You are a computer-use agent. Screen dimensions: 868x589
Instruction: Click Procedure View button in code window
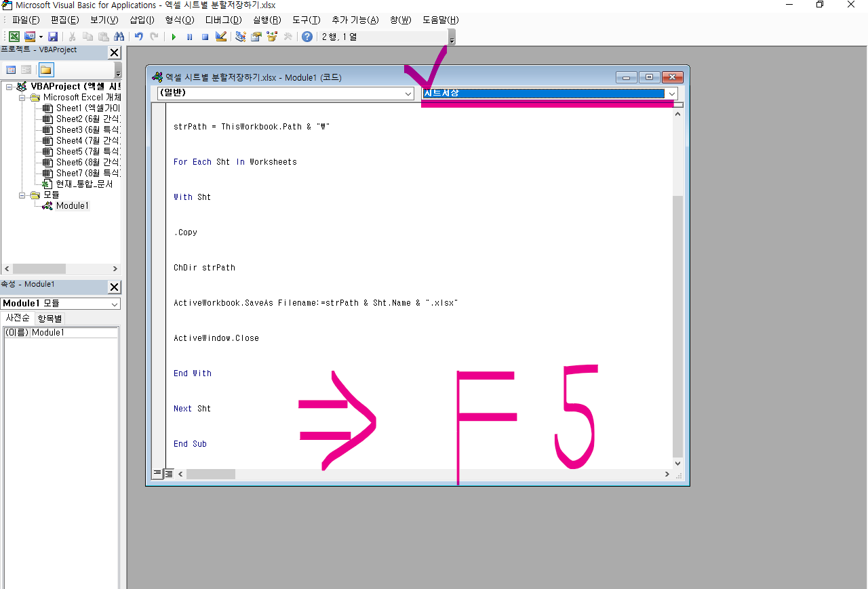[x=157, y=473]
